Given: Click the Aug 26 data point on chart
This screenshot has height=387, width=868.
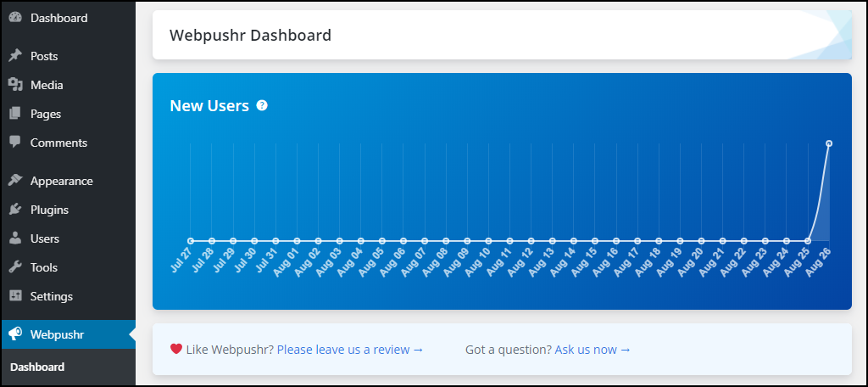Looking at the screenshot, I should coord(829,143).
